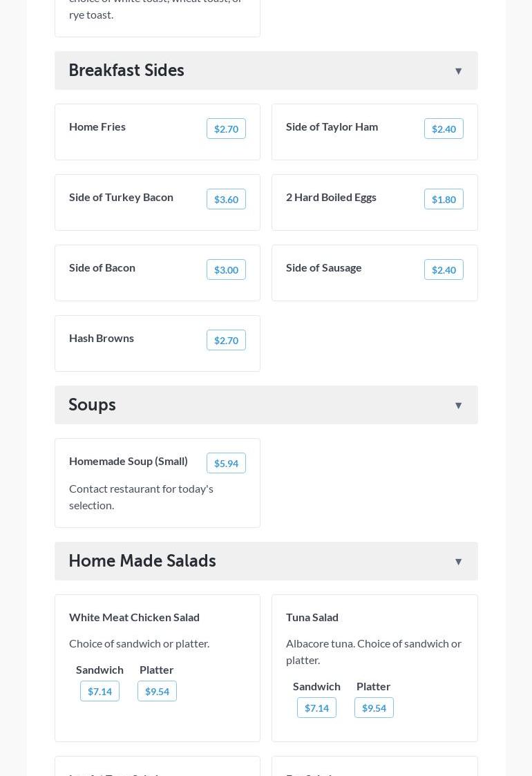Select Tuna Salad Sandwich $7.14 price
This screenshot has height=776, width=532.
tap(316, 708)
